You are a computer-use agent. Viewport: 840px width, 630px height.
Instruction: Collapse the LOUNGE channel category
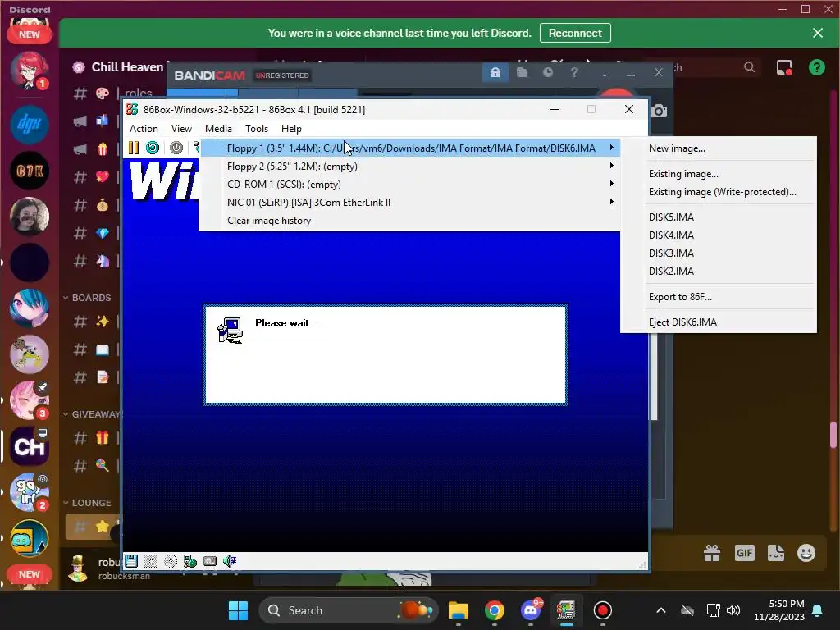87,503
